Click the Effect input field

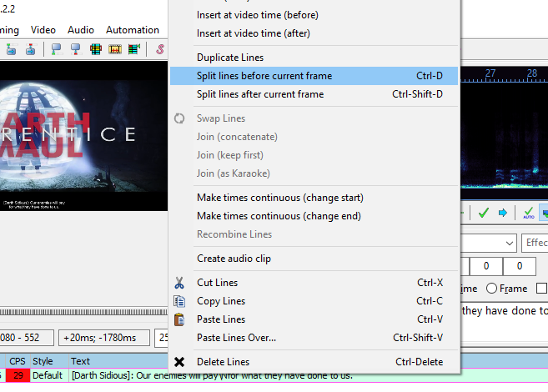pyautogui.click(x=535, y=243)
